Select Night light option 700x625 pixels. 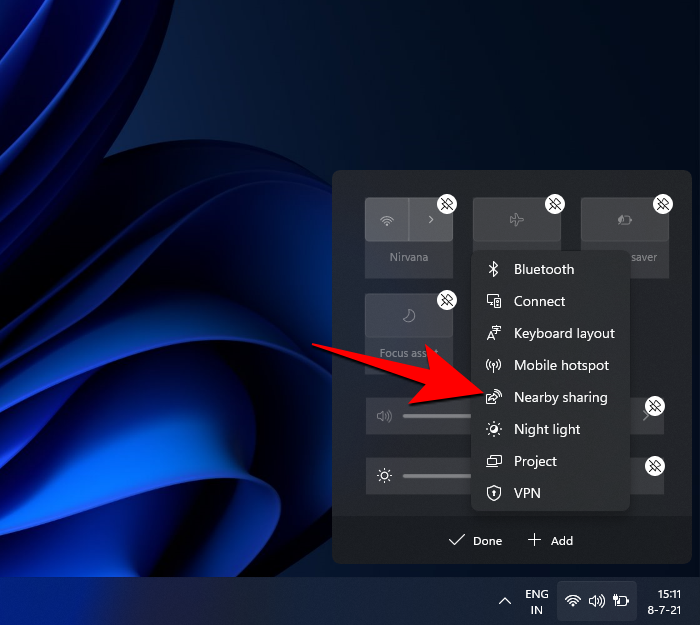(546, 429)
